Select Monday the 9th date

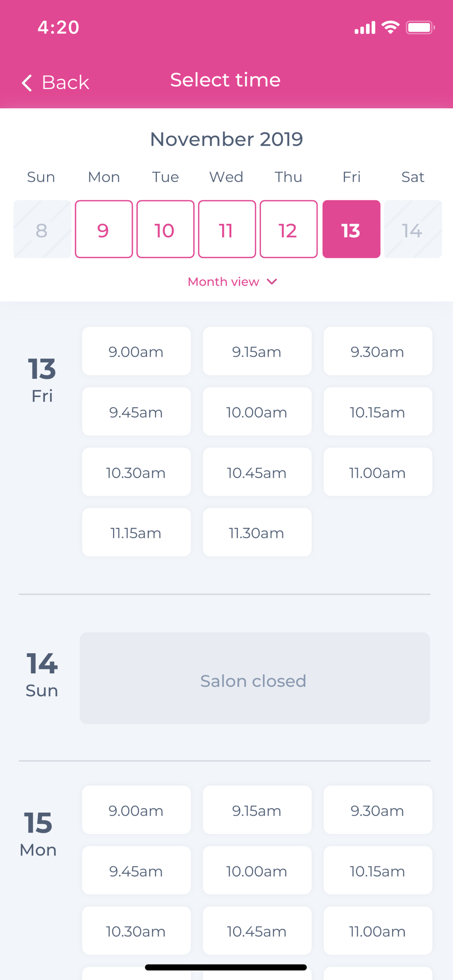(103, 229)
